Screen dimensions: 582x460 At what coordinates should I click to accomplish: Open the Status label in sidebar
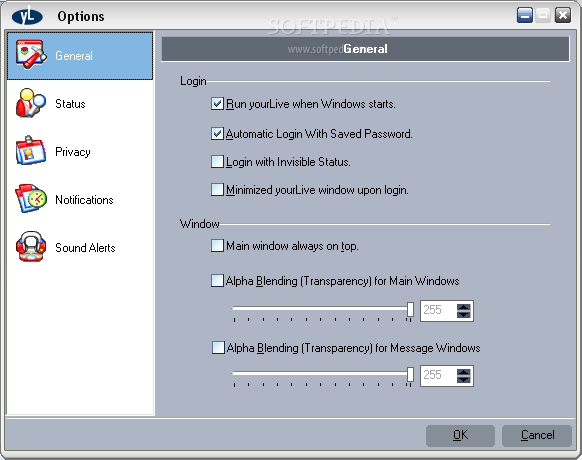(x=70, y=104)
